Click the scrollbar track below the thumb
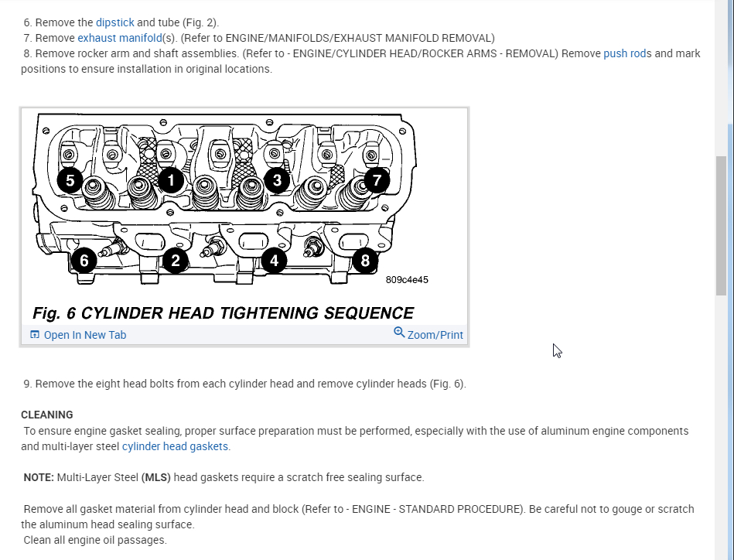The height and width of the screenshot is (560, 734). click(x=721, y=426)
